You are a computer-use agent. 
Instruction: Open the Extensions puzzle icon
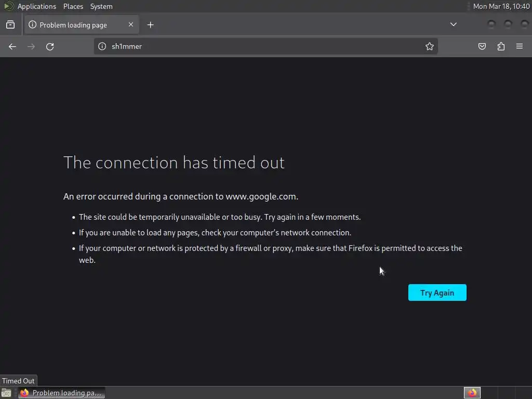(x=501, y=46)
